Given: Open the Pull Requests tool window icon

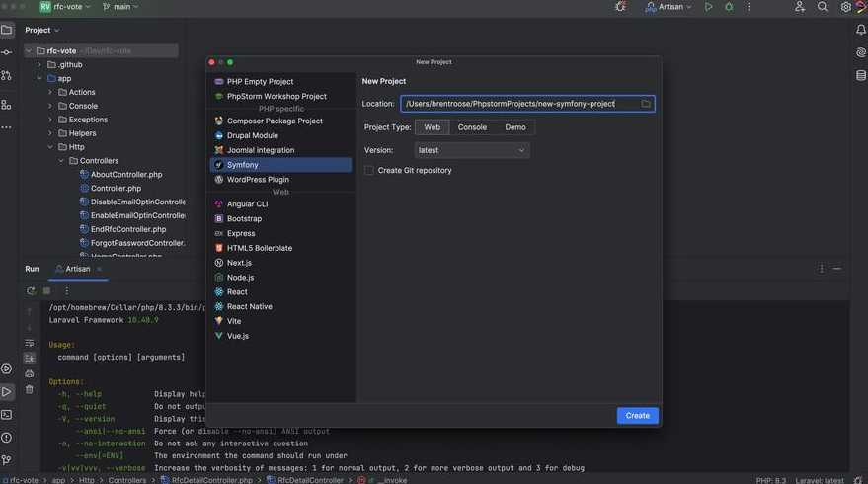Looking at the screenshot, I should (x=7, y=75).
